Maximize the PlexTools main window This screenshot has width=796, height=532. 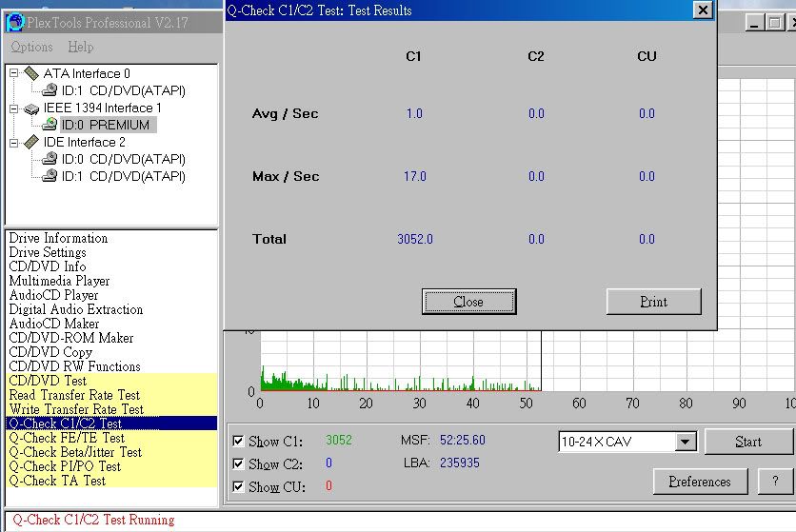click(x=775, y=23)
